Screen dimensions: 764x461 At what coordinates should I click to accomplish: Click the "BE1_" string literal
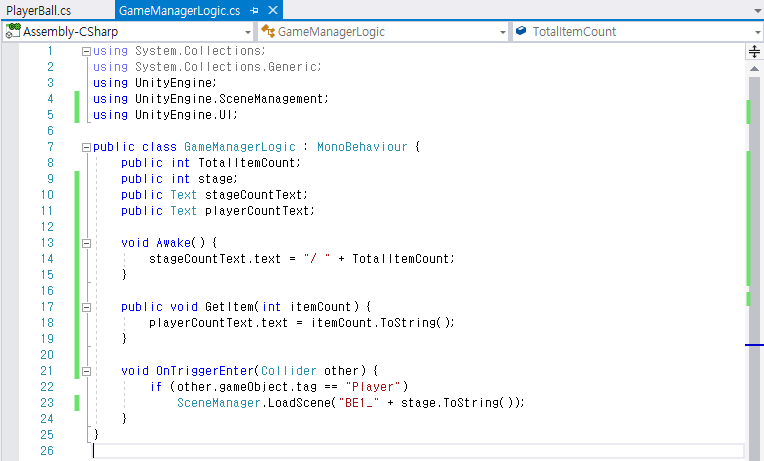tap(359, 403)
